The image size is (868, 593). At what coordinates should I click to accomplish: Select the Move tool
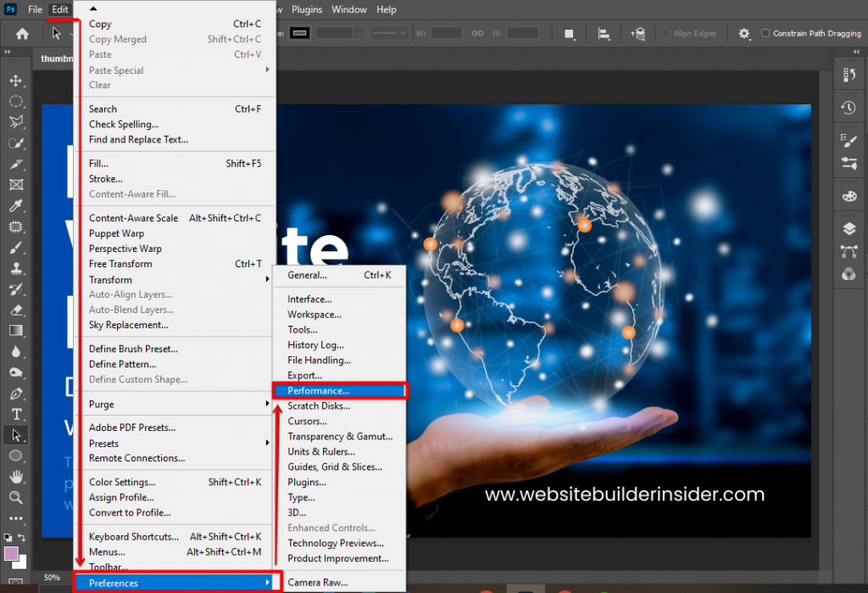15,81
